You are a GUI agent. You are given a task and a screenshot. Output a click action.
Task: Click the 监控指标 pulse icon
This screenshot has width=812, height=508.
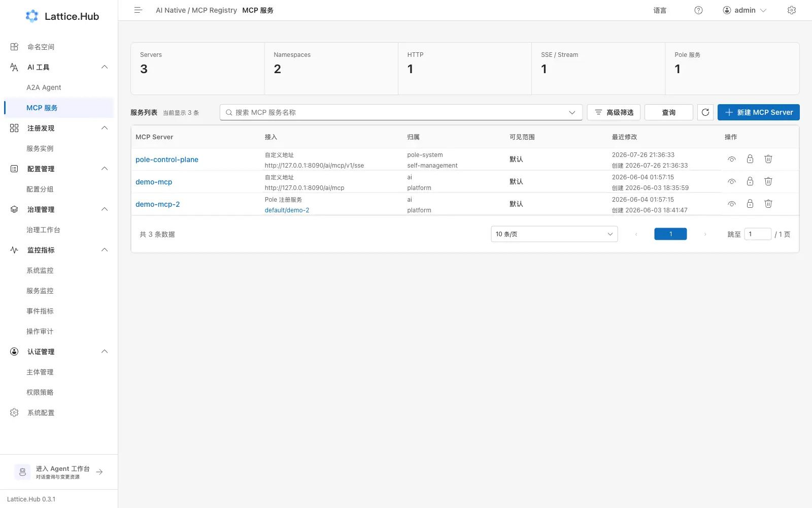[14, 250]
